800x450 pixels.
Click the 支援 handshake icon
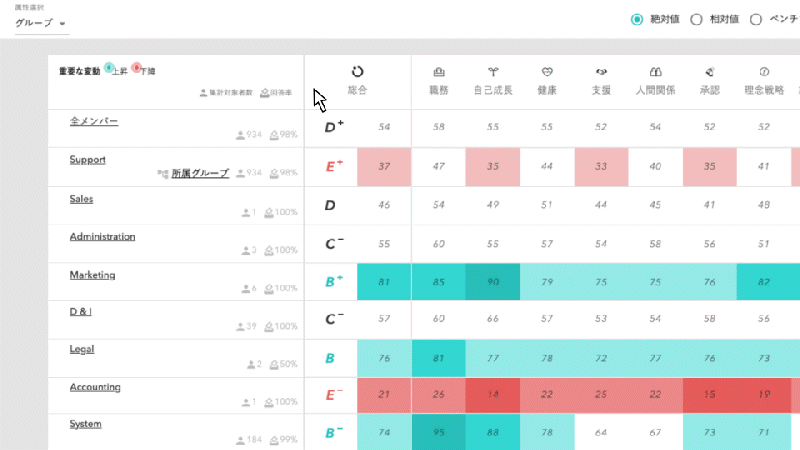601,72
